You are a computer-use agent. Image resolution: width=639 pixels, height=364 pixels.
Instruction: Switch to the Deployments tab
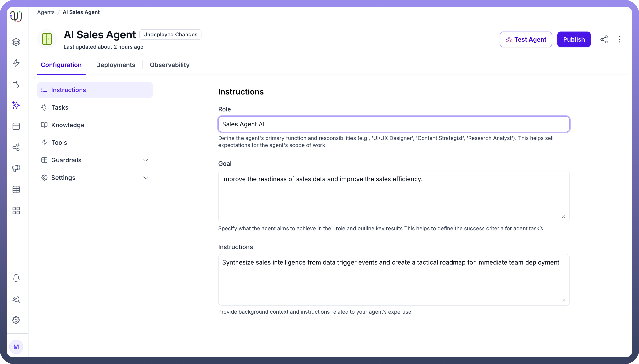(116, 65)
